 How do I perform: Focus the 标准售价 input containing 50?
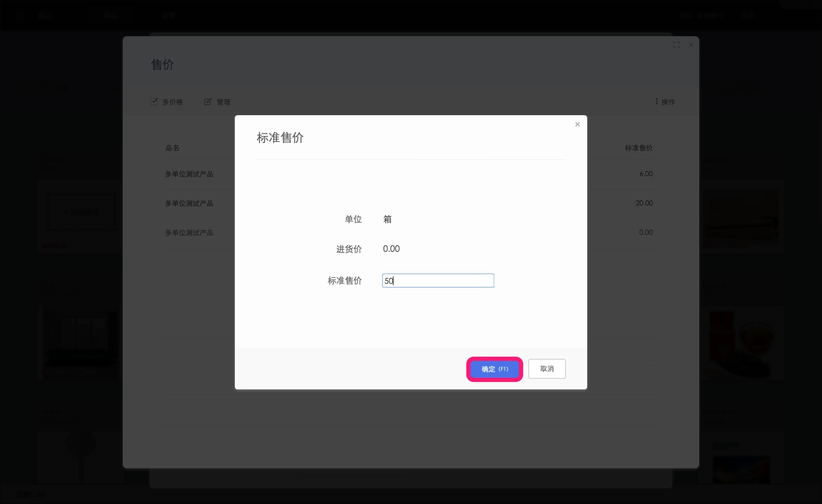[x=438, y=281]
